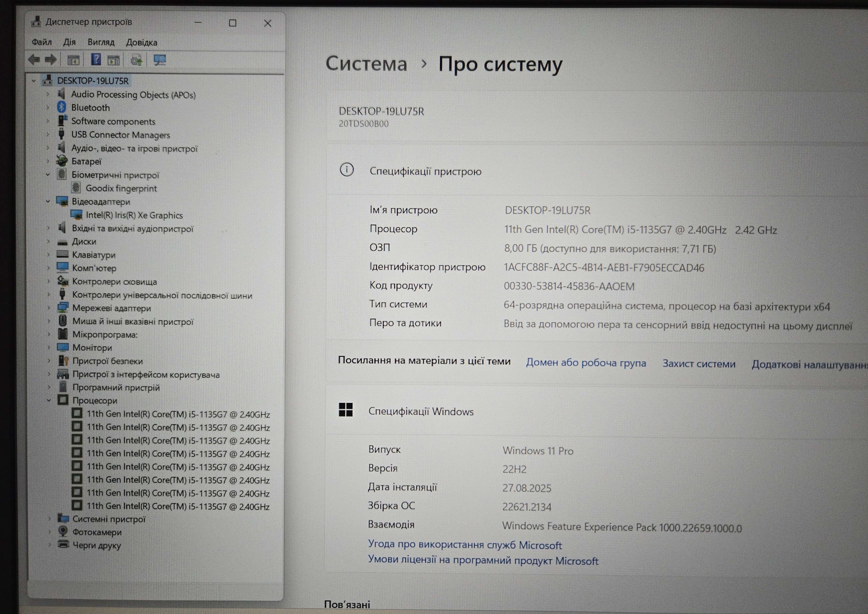Screen dimensions: 868x614
Task: Open the Файл menu
Action: [x=42, y=42]
